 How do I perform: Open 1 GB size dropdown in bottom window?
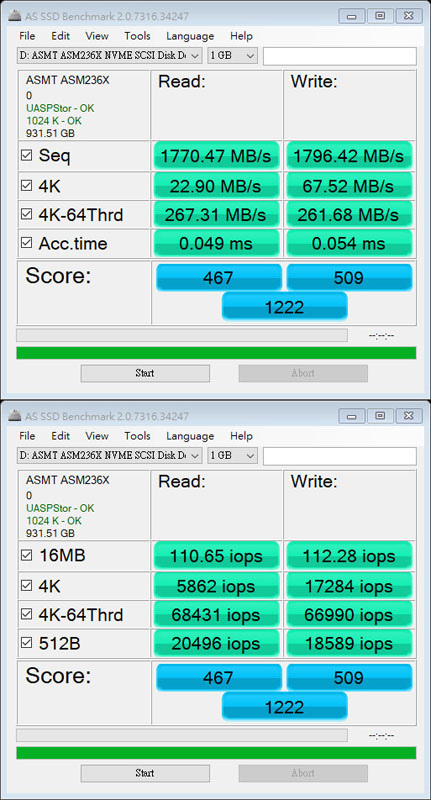click(232, 456)
